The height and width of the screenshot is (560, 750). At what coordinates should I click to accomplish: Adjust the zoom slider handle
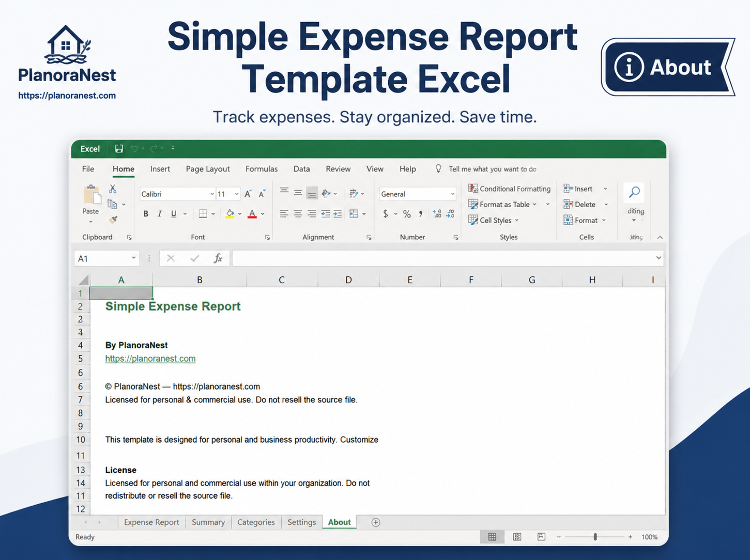pos(595,537)
